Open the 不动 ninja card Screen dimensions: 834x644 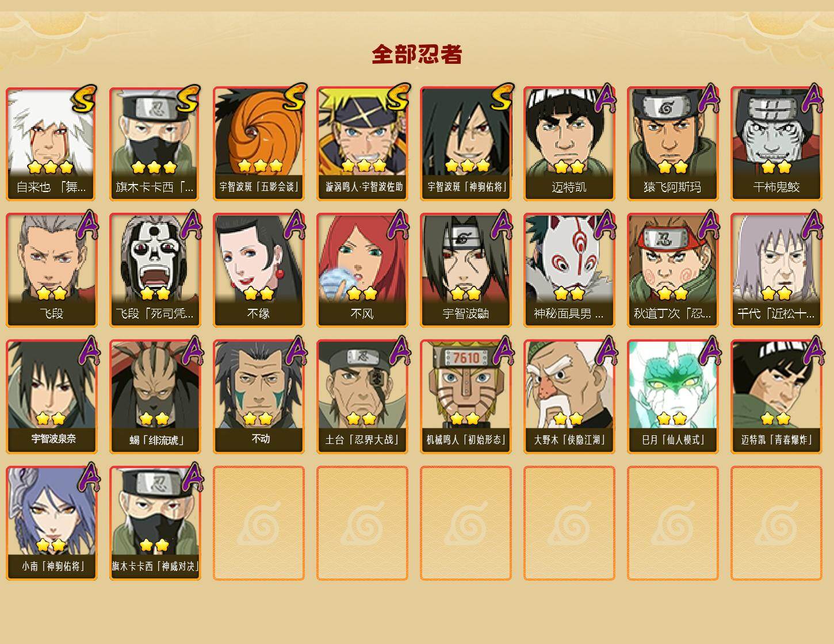pos(259,397)
